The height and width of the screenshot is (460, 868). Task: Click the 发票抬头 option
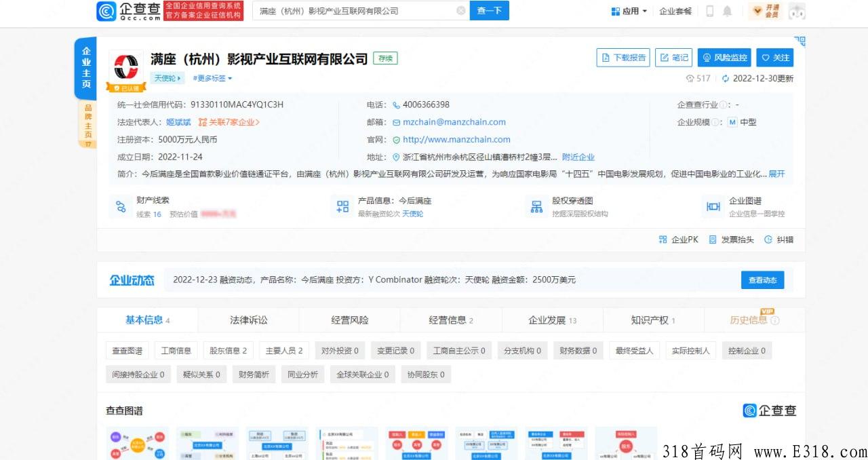(731, 240)
